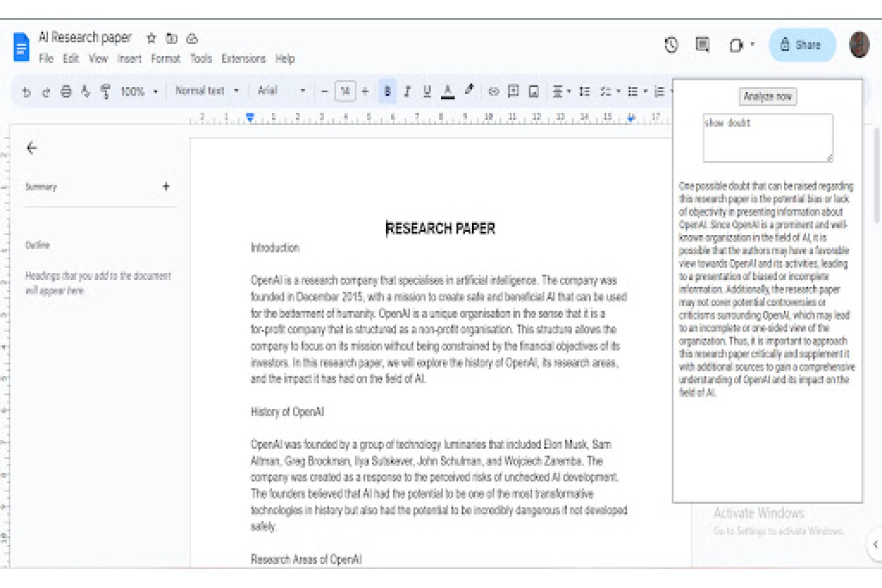Click the show doubt text box

click(767, 138)
